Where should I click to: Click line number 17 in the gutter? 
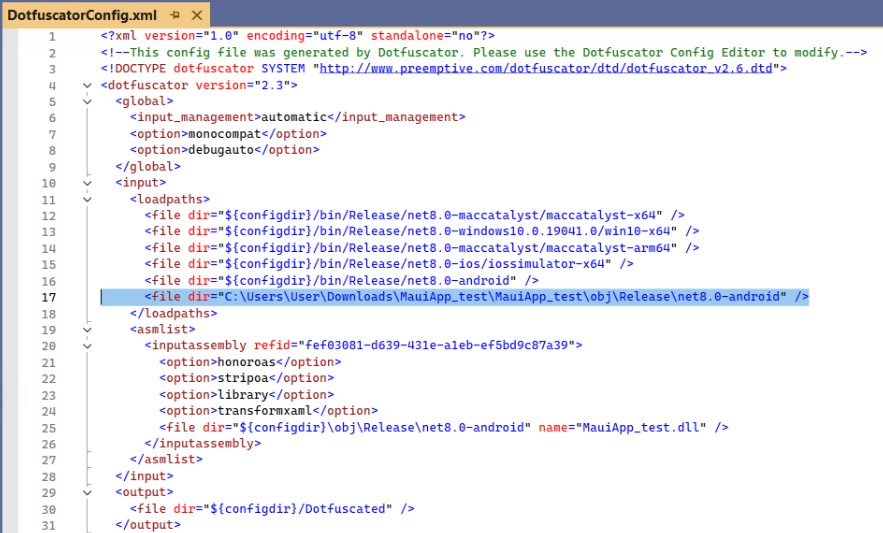tap(49, 297)
